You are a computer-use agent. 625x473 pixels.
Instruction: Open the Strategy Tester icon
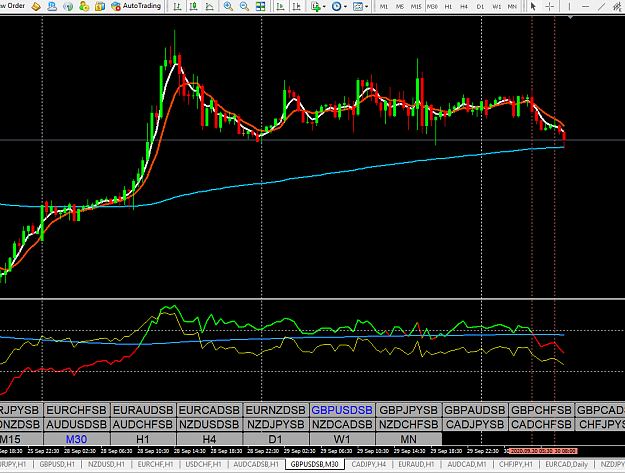click(100, 6)
